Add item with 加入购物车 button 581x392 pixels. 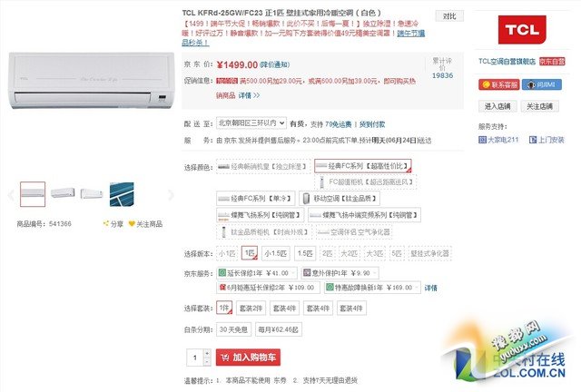[x=248, y=358]
